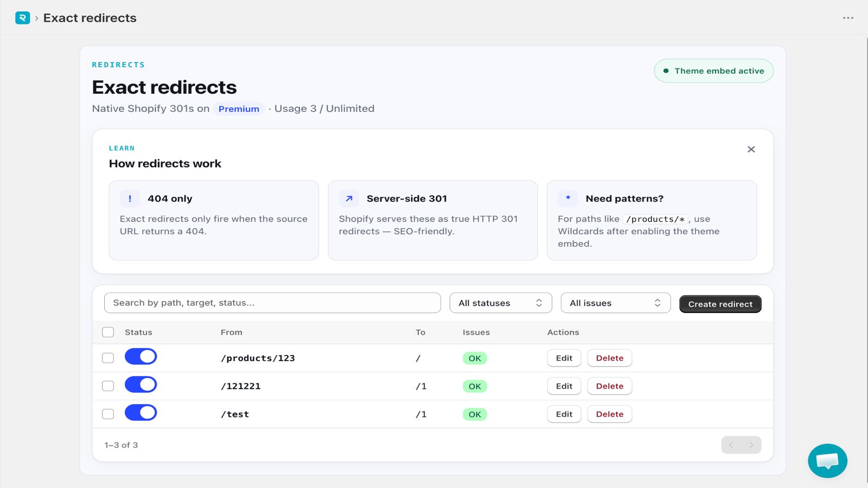Edit the /products/123 redirect
This screenshot has width=868, height=488.
(564, 358)
